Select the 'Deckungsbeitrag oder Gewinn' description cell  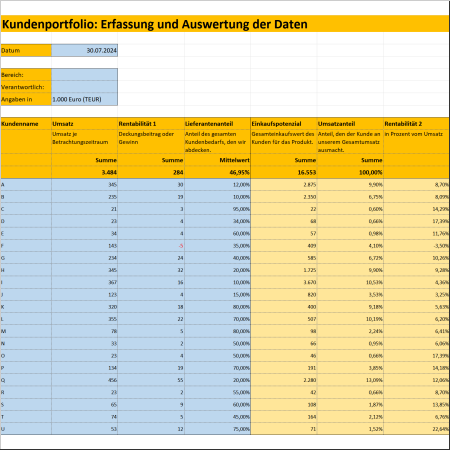(x=151, y=142)
